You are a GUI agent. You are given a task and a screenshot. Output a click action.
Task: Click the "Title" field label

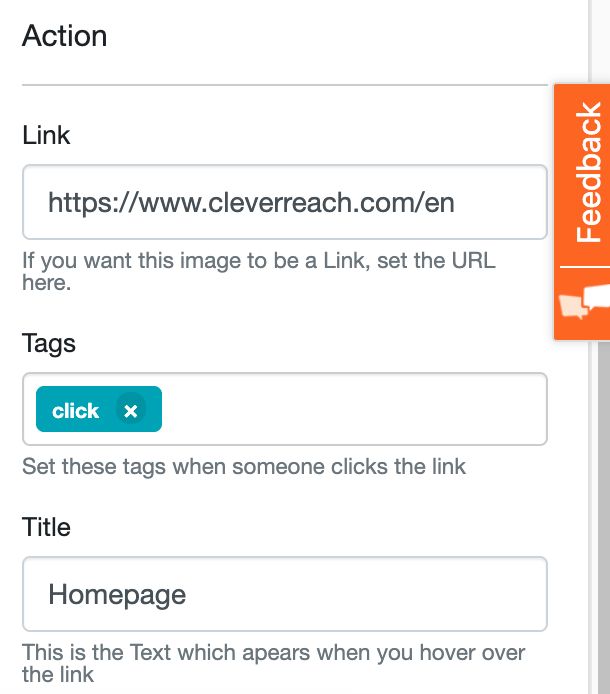(46, 527)
